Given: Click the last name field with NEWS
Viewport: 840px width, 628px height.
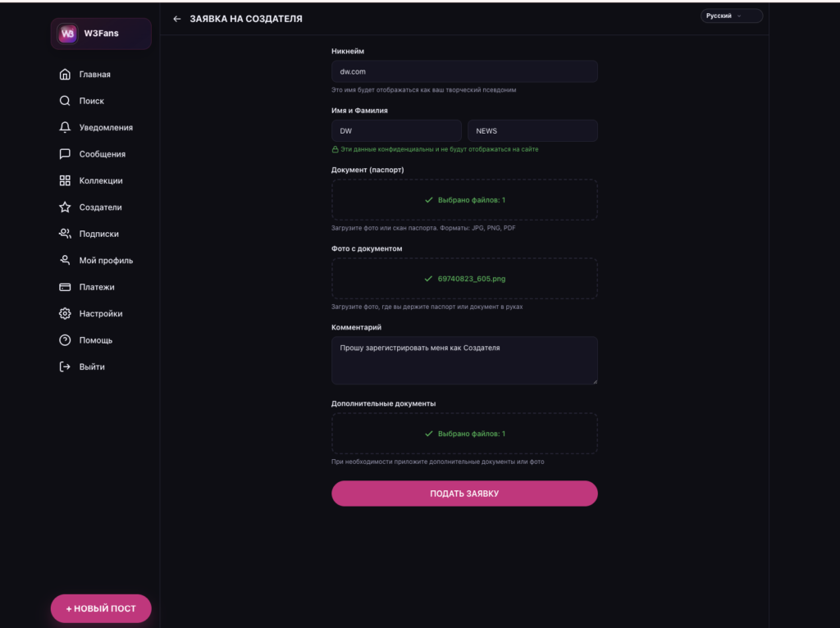Looking at the screenshot, I should click(532, 130).
